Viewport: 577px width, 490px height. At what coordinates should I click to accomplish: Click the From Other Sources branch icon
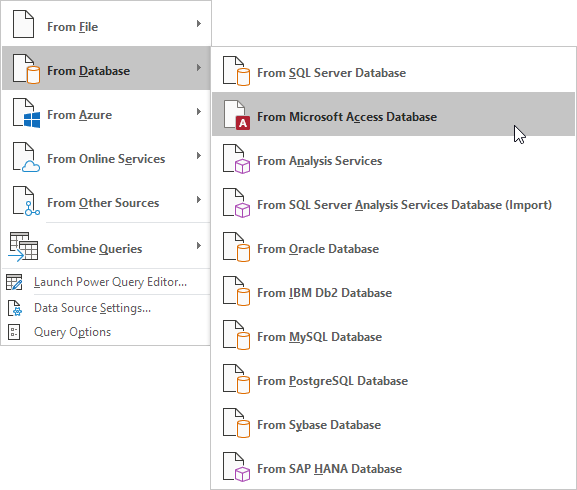point(26,201)
